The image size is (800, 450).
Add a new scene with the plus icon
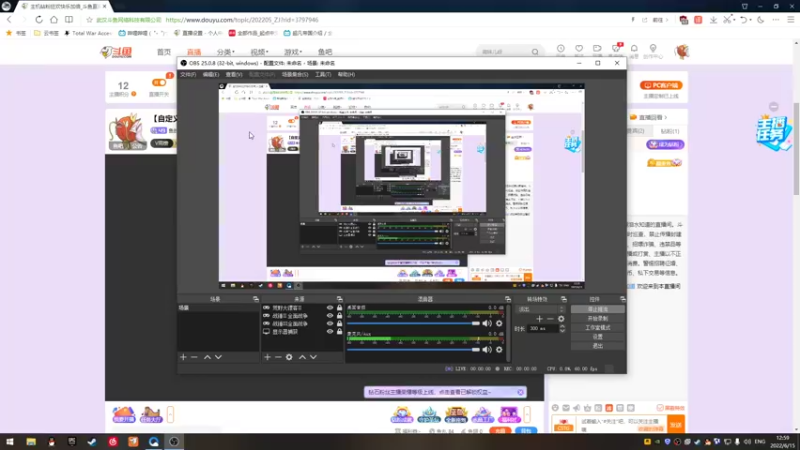pyautogui.click(x=183, y=357)
